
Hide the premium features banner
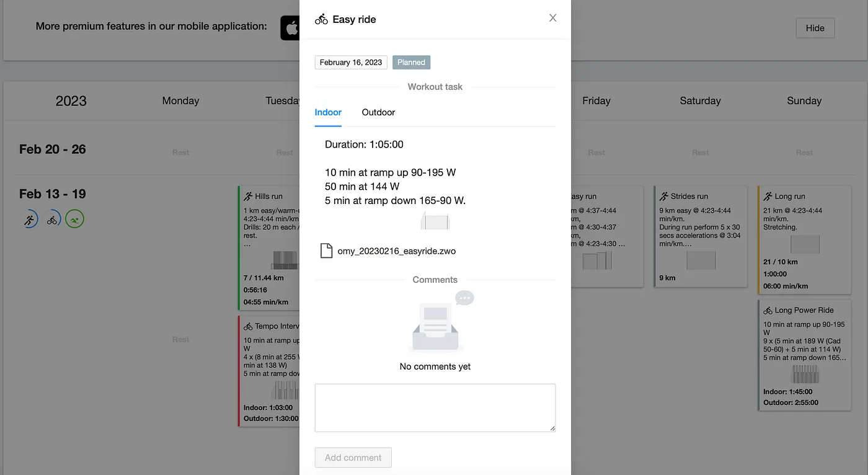click(815, 28)
